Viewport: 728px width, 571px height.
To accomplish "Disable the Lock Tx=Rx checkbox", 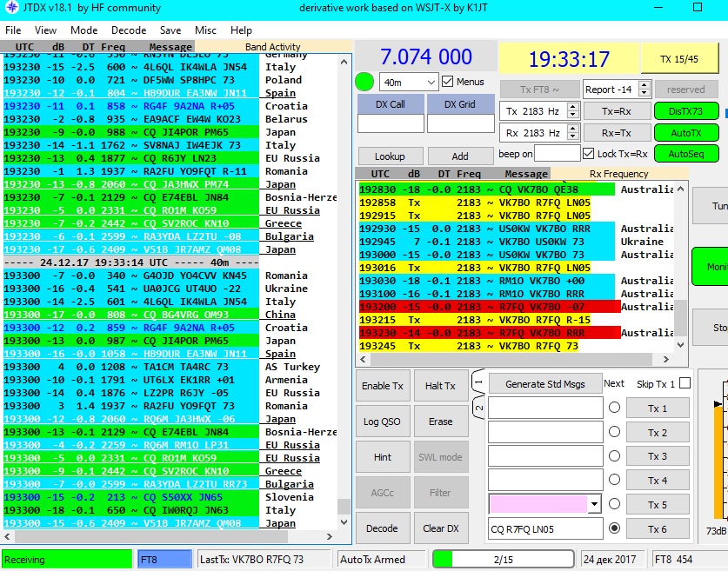I will tap(589, 154).
